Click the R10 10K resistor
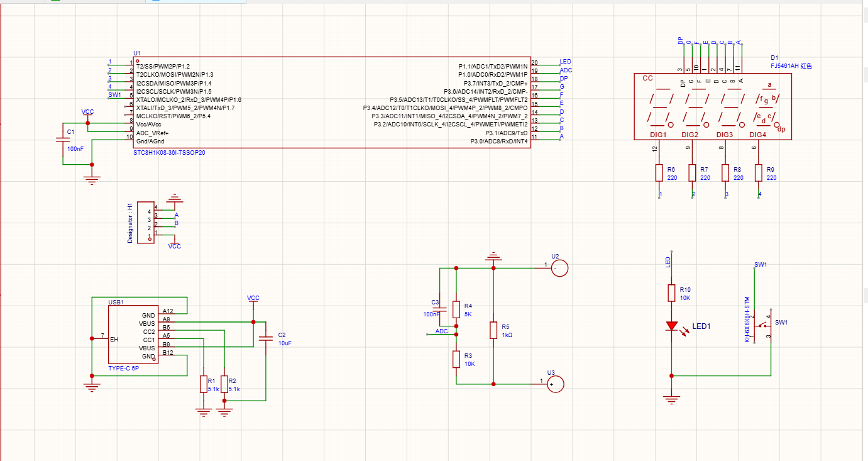This screenshot has width=868, height=461. (672, 293)
